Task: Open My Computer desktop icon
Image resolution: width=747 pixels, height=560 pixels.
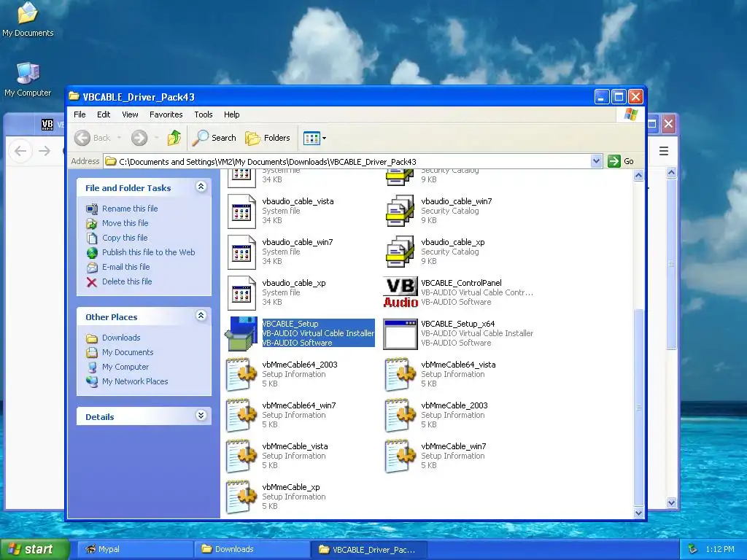Action: pos(28,79)
